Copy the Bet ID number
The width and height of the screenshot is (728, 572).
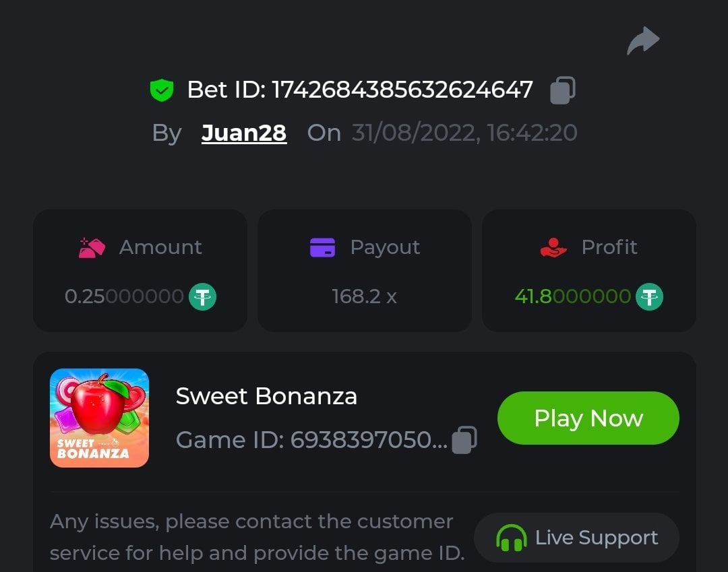click(562, 90)
